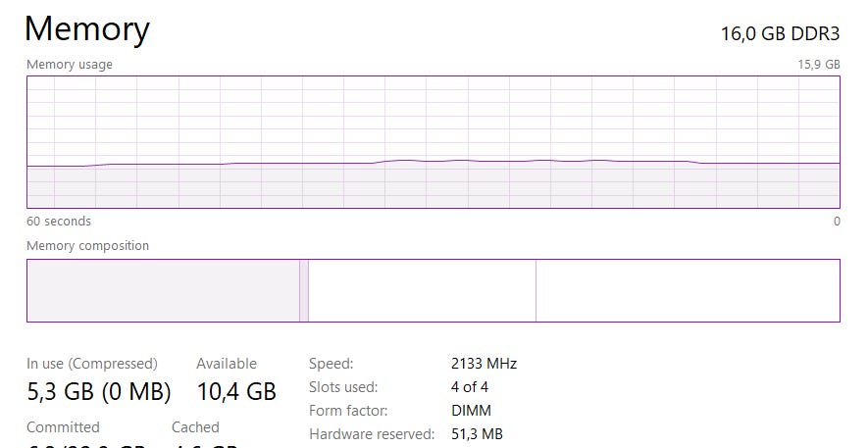Click the In use (Compressed) label
Image resolution: width=868 pixels, height=448 pixels.
pos(92,364)
